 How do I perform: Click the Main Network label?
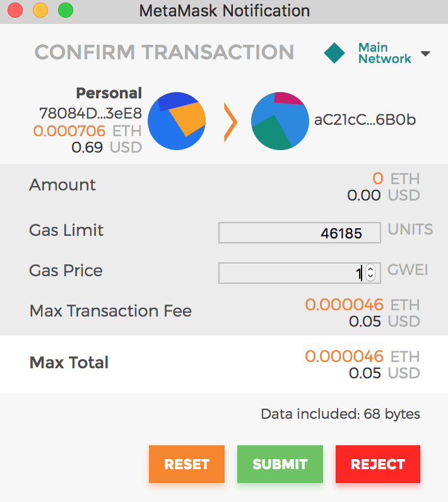[x=384, y=53]
